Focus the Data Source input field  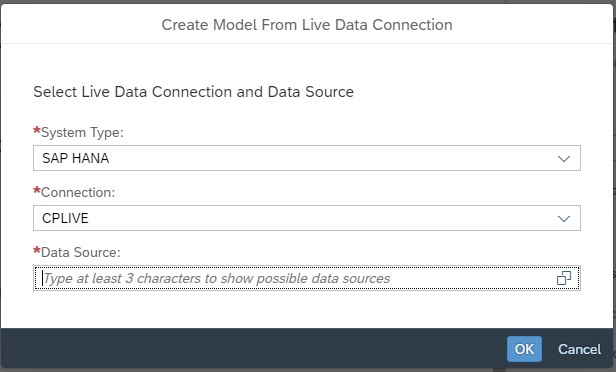pyautogui.click(x=306, y=278)
